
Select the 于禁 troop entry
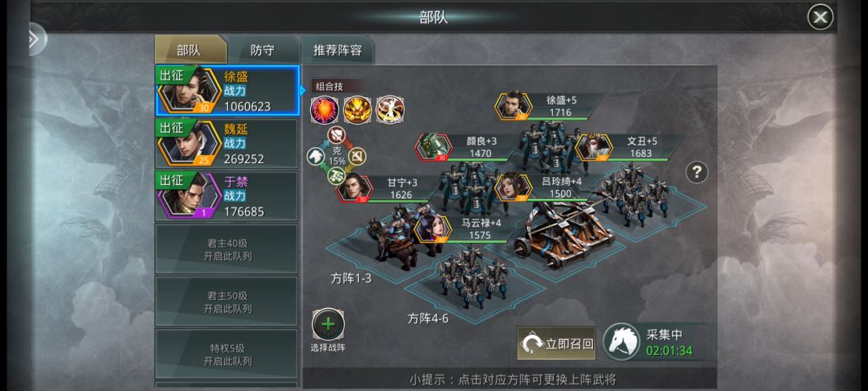[227, 196]
